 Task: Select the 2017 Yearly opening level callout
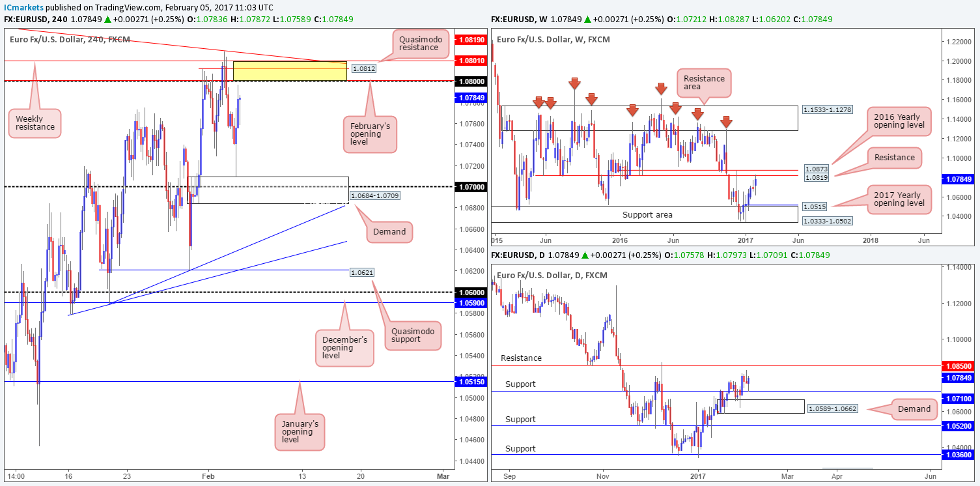[x=900, y=199]
